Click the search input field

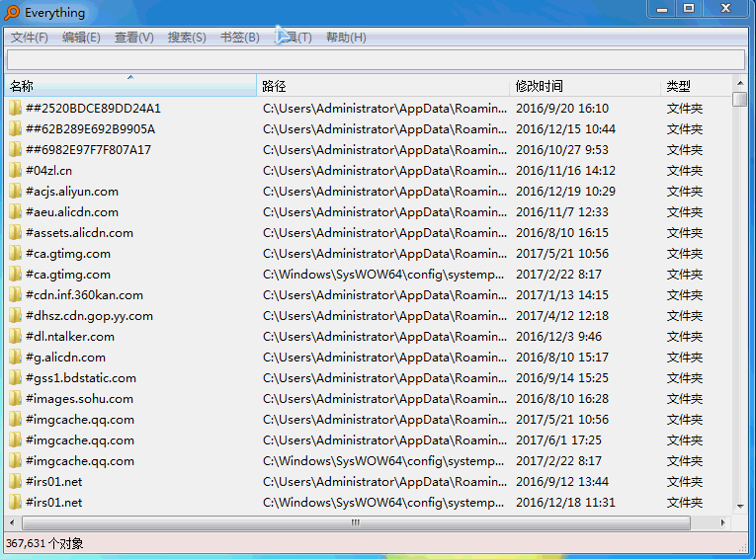376,60
